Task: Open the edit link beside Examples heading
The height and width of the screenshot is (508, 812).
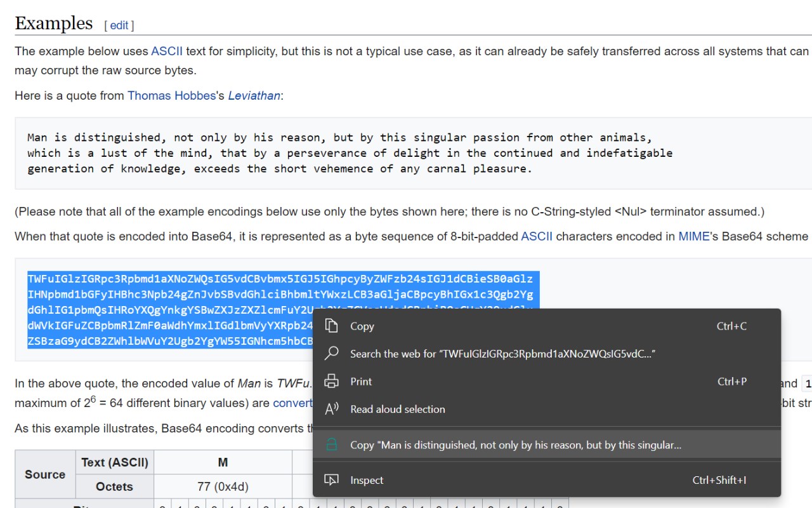Action: (119, 25)
